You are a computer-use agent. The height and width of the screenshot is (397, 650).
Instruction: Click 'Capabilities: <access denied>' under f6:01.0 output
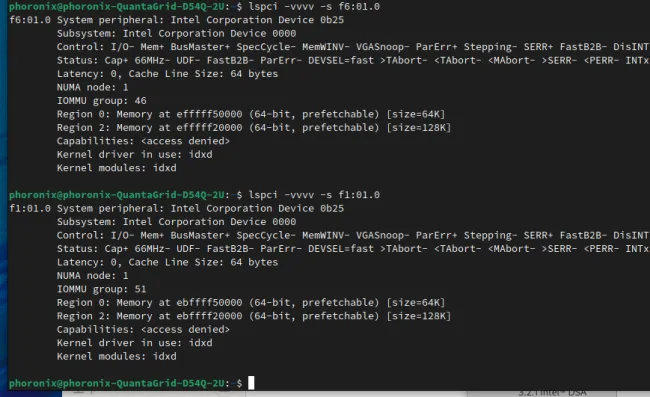click(x=143, y=141)
